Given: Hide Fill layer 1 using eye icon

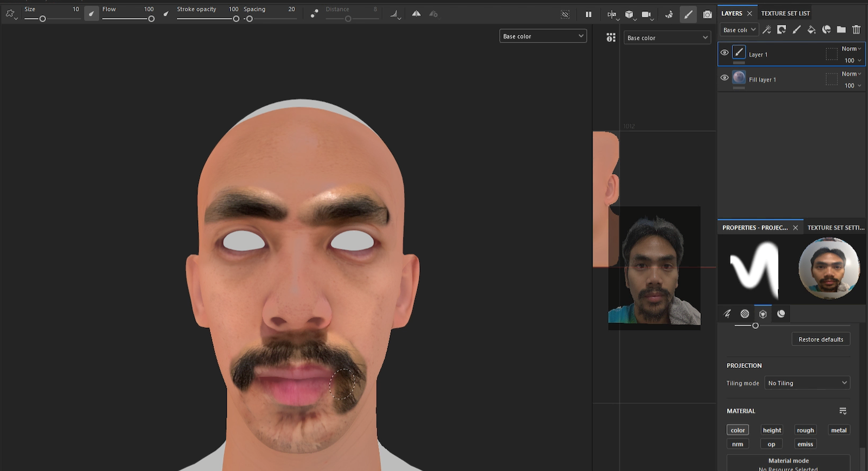Looking at the screenshot, I should (724, 78).
